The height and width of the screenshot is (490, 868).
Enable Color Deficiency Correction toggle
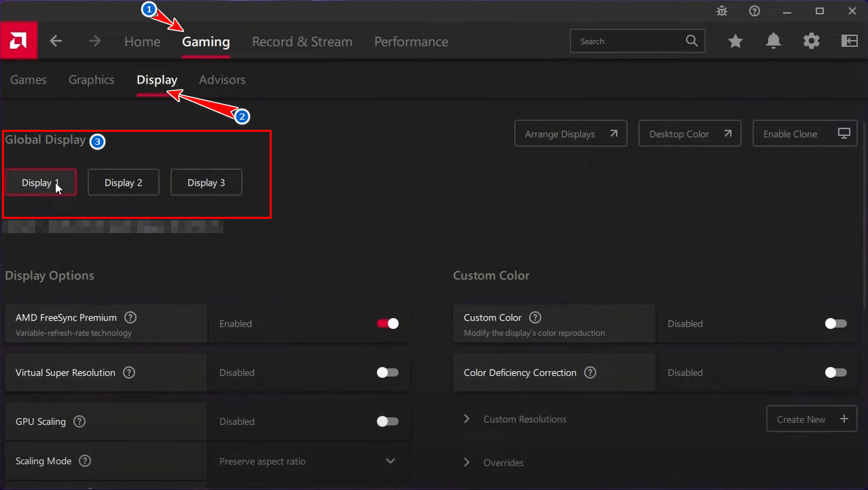point(835,372)
